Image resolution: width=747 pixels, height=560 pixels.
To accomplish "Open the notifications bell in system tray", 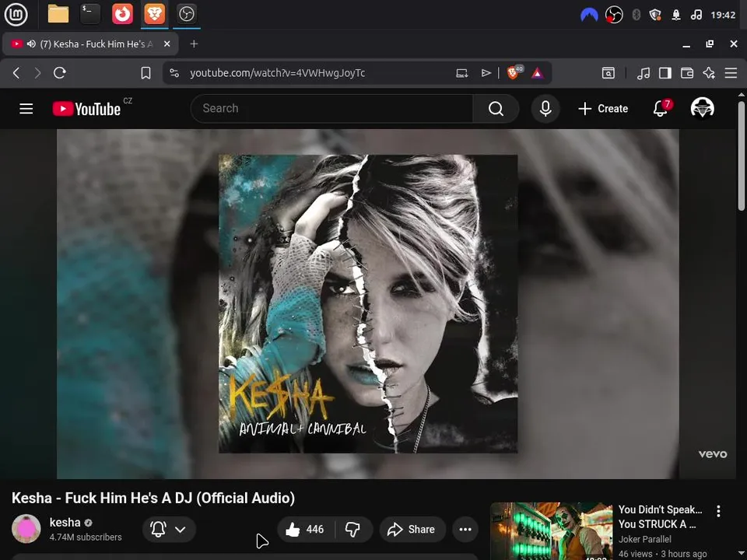I will point(676,15).
